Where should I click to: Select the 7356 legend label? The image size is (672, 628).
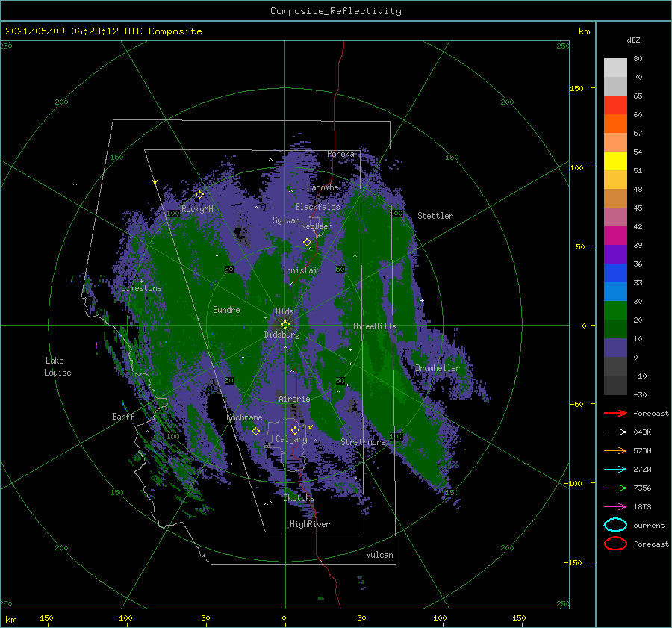[642, 488]
